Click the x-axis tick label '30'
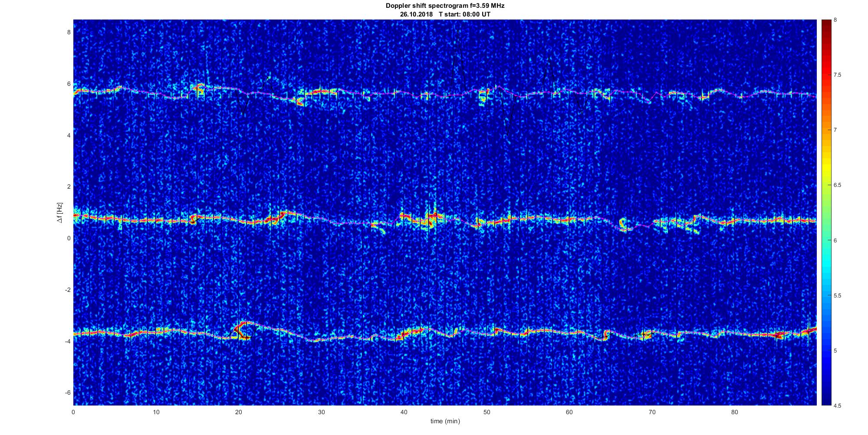The width and height of the screenshot is (868, 435). (x=321, y=412)
